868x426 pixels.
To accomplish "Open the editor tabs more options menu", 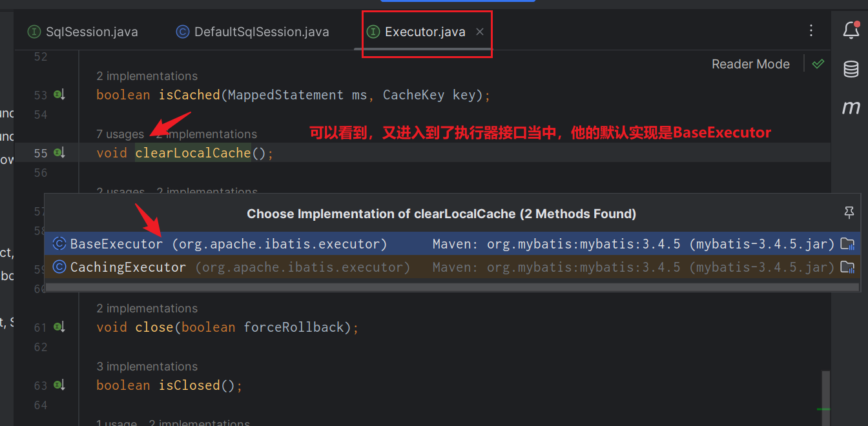I will tap(811, 30).
